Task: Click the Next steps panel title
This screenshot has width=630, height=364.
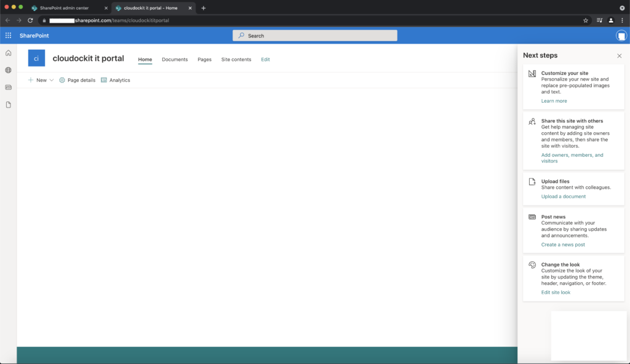Action: [540, 55]
